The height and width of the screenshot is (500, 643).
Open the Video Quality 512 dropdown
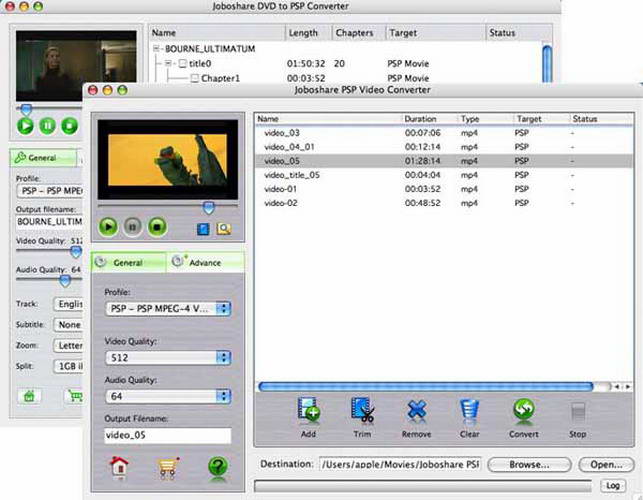(x=168, y=358)
